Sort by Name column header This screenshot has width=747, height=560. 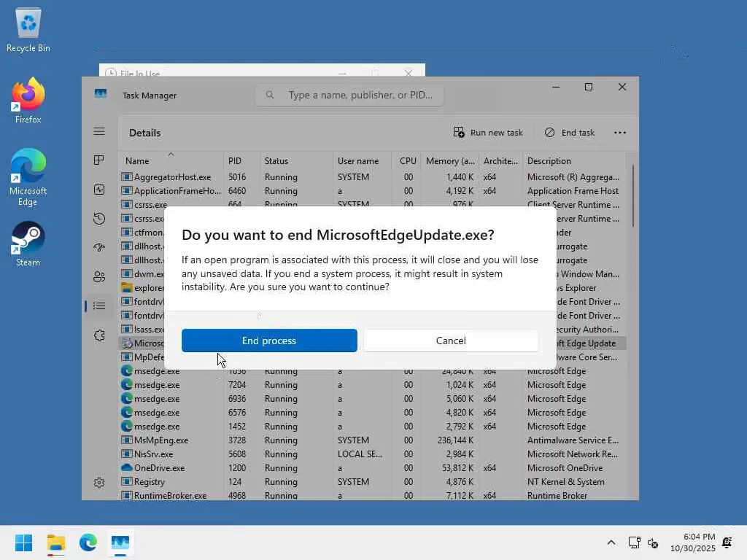click(x=171, y=161)
